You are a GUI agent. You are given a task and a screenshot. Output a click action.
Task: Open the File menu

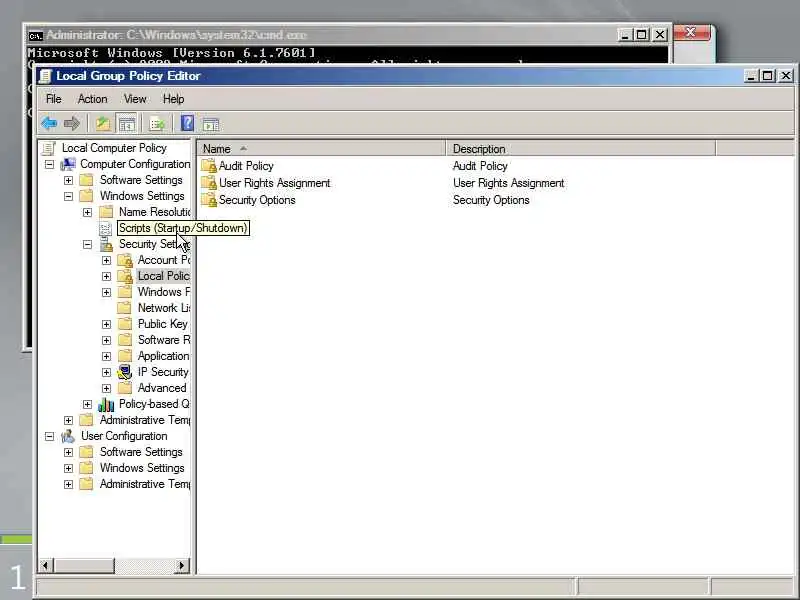[x=54, y=99]
